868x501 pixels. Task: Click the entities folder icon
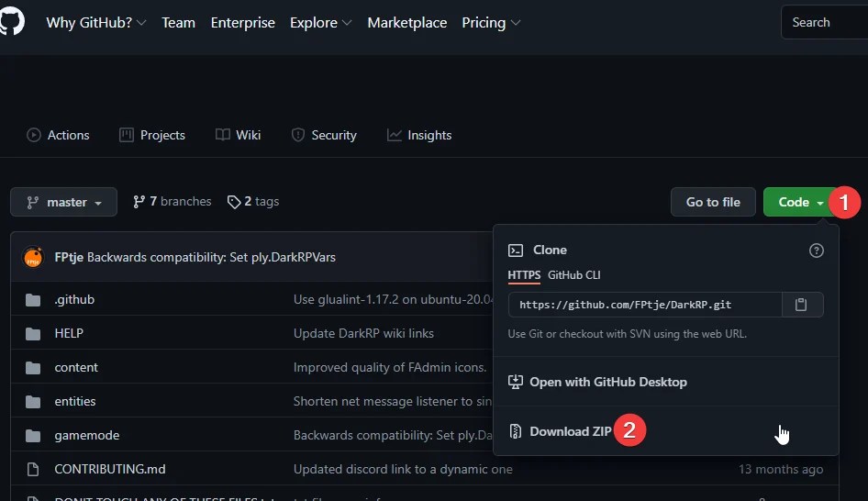33,401
